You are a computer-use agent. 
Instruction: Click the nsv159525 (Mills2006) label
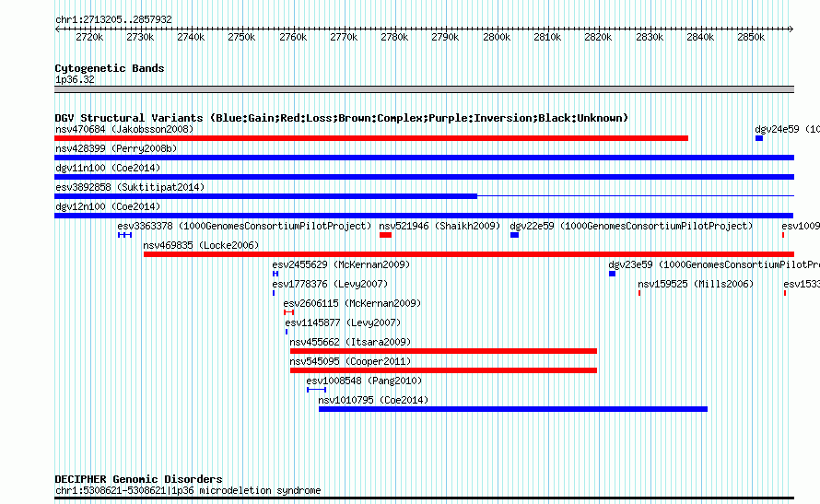(696, 284)
